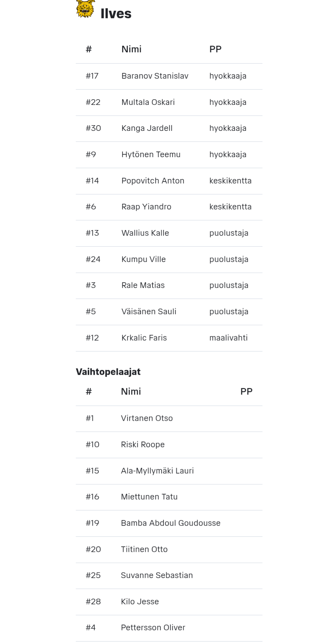Open Bamba Abdoul Goudousse entry
This screenshot has width=335, height=644.
[x=169, y=523]
